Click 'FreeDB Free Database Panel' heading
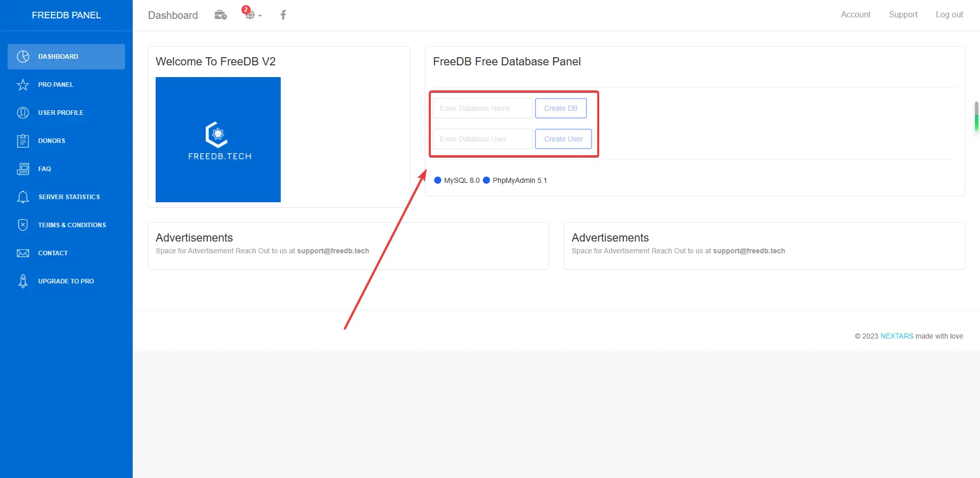This screenshot has width=980, height=478. point(507,61)
